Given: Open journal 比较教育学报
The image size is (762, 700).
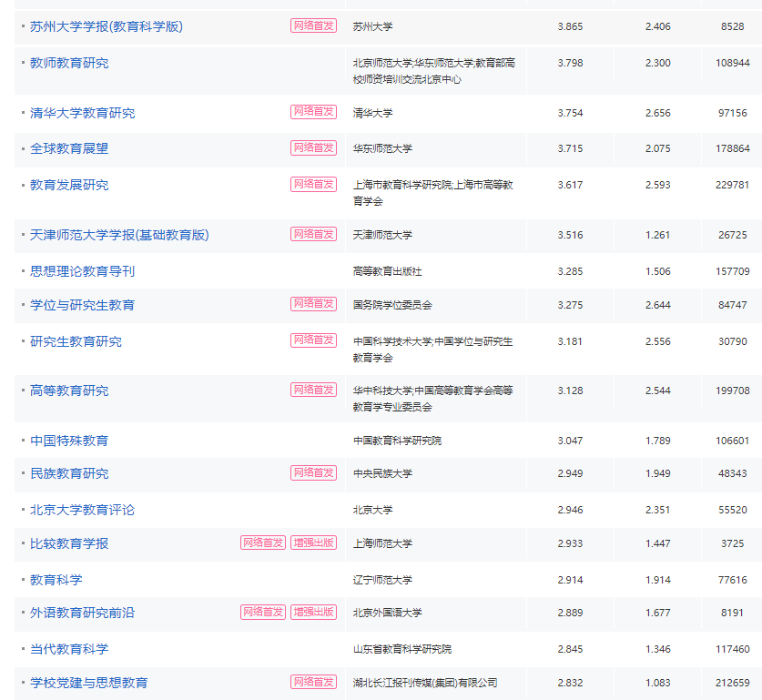Looking at the screenshot, I should [x=69, y=543].
